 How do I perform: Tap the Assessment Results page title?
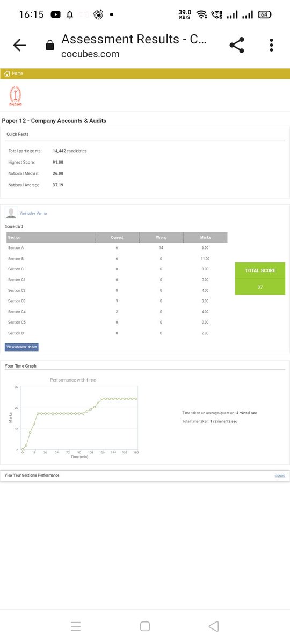[x=134, y=39]
